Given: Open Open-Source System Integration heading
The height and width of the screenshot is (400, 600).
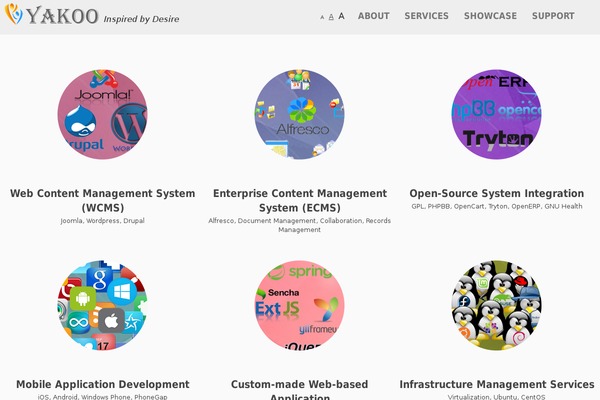Looking at the screenshot, I should 497,193.
